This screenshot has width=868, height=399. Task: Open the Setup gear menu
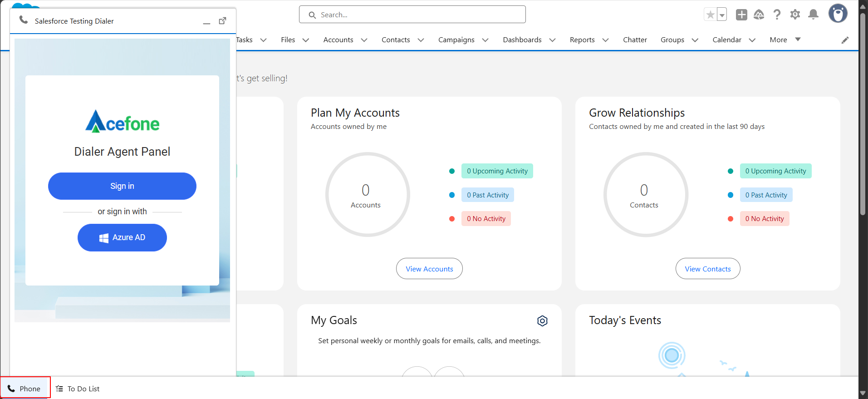[795, 15]
